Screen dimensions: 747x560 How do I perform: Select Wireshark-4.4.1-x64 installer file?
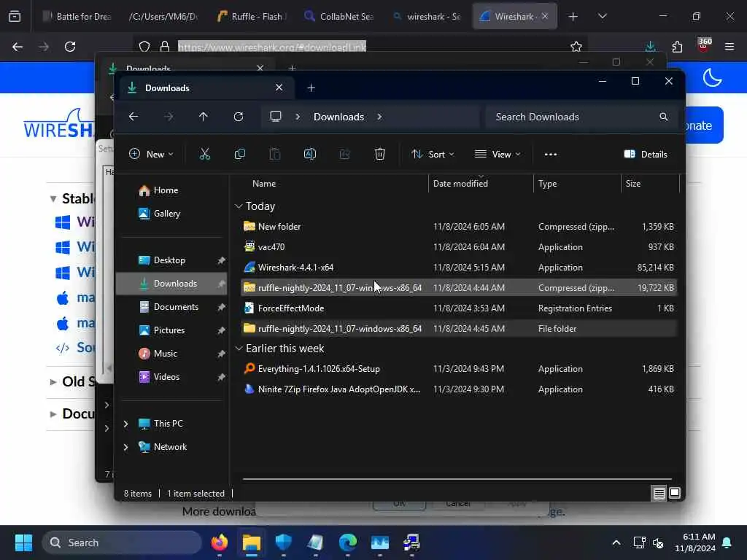click(458, 268)
